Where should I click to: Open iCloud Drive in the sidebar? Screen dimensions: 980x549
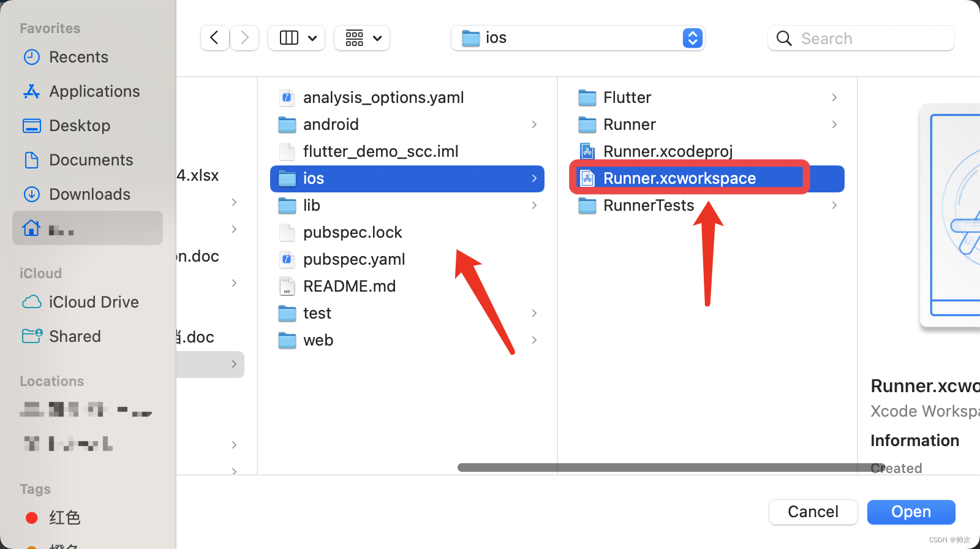point(88,302)
